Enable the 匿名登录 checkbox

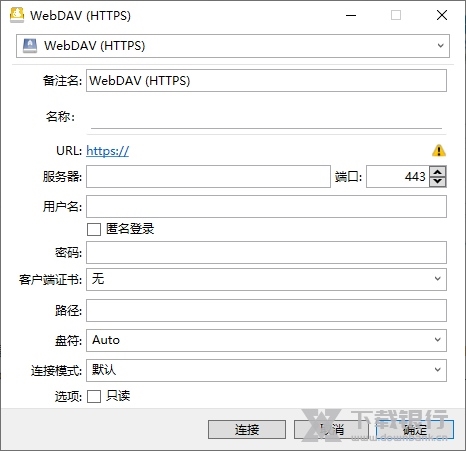click(94, 229)
